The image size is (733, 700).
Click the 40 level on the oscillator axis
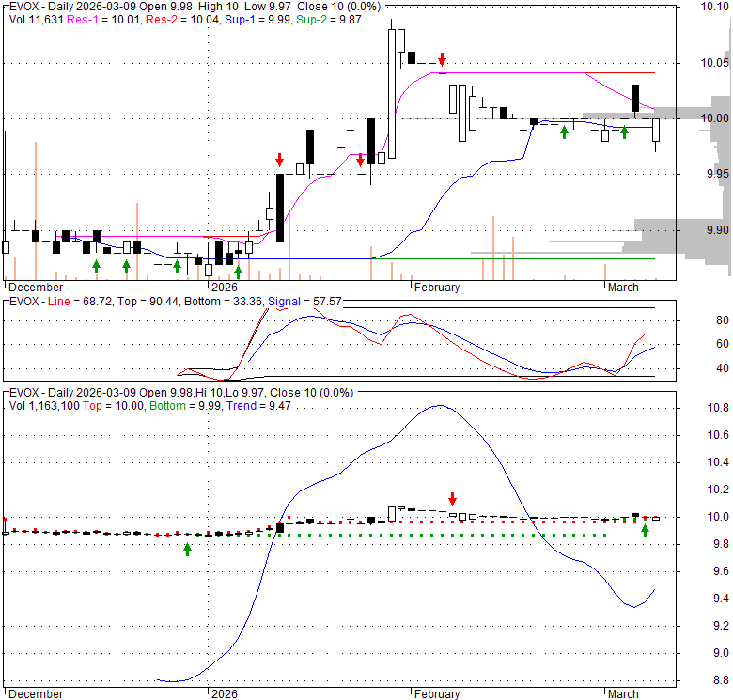723,368
